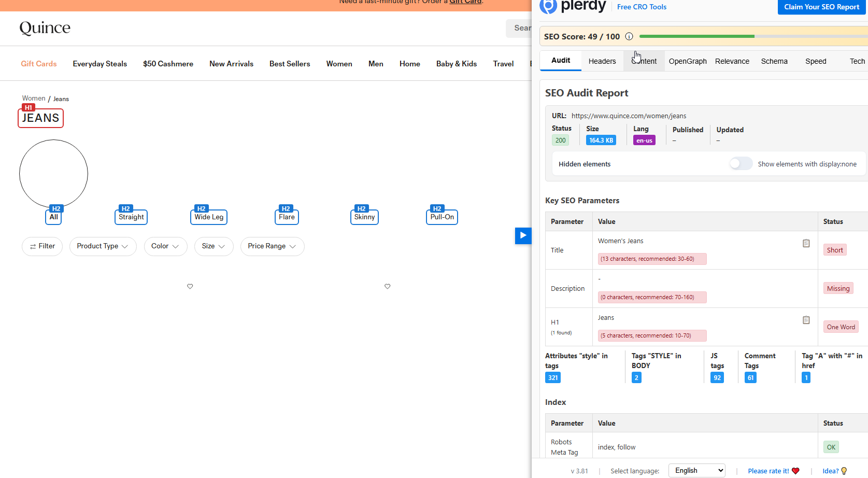
Task: Switch to the Audit tab
Action: click(561, 61)
